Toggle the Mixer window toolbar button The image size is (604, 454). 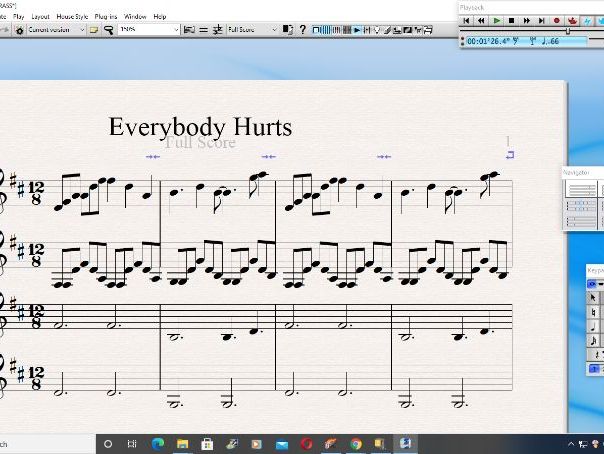pos(367,30)
